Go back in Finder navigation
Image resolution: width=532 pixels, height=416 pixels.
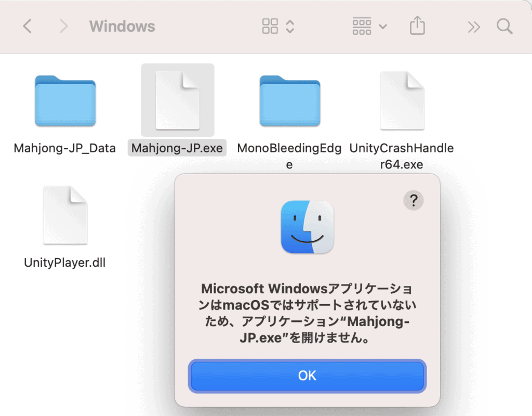pyautogui.click(x=27, y=26)
